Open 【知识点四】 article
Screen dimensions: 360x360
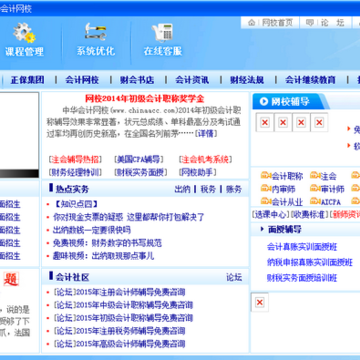(x=75, y=204)
